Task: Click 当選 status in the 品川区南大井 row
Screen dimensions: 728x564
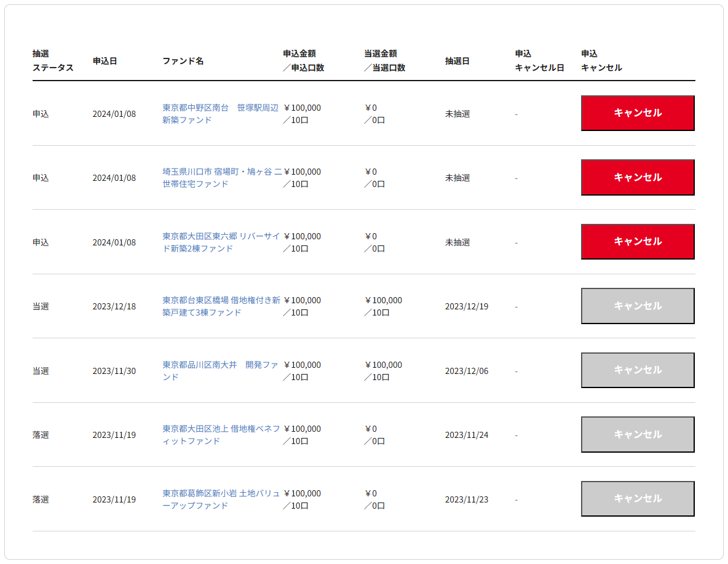Action: pos(41,371)
